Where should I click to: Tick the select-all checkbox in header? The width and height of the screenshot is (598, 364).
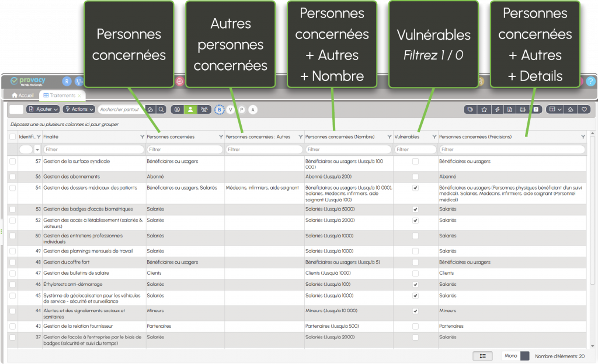[x=13, y=136]
